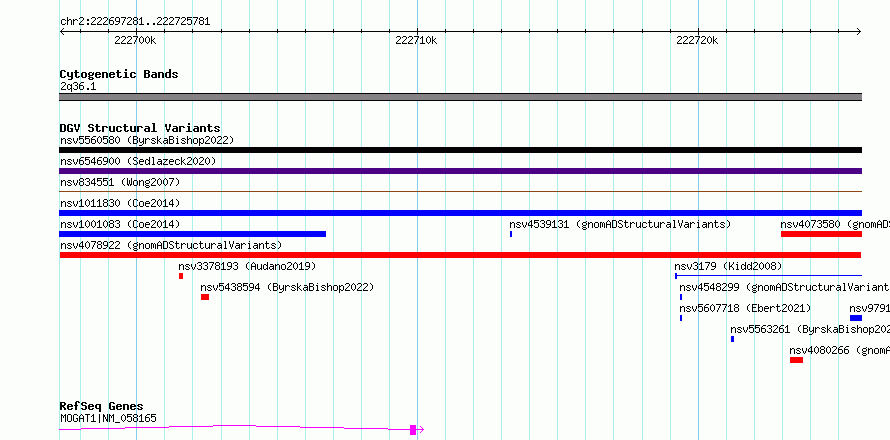The image size is (890, 440).
Task: Open the Cytogenetic Bands track heading
Action: click(119, 74)
